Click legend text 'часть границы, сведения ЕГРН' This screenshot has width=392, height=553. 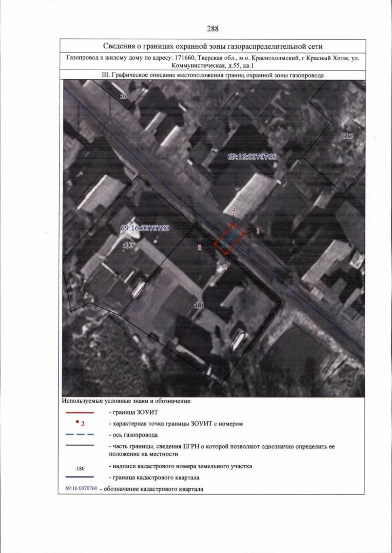[x=222, y=450]
